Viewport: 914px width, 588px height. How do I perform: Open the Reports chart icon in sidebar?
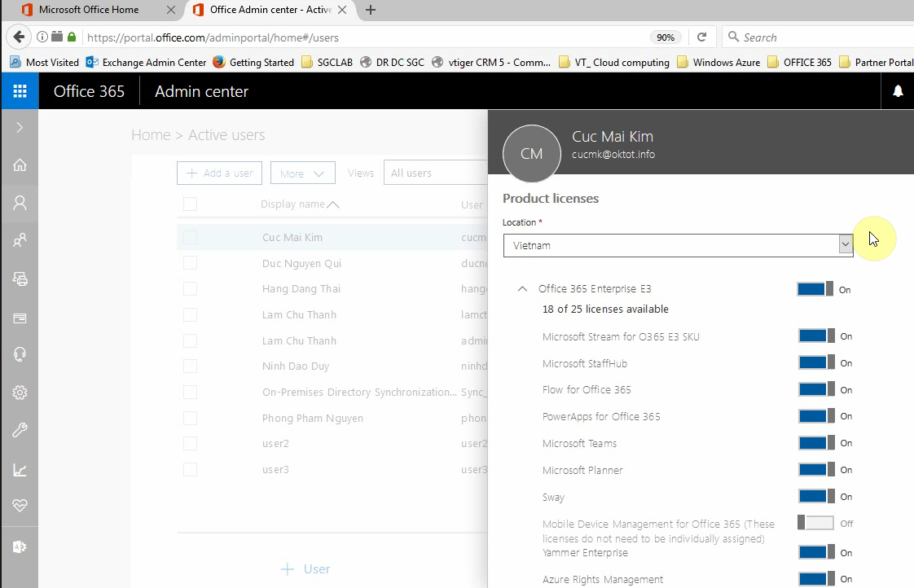point(20,470)
